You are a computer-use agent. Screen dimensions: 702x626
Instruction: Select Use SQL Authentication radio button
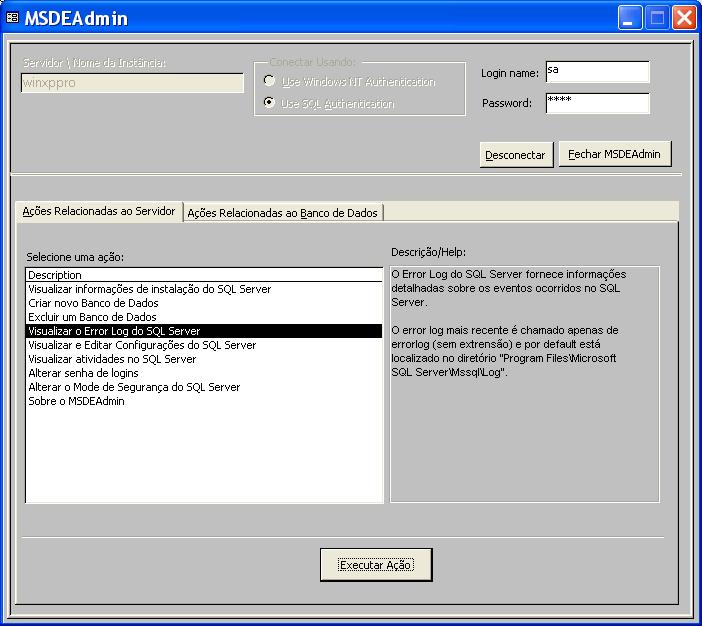(269, 103)
